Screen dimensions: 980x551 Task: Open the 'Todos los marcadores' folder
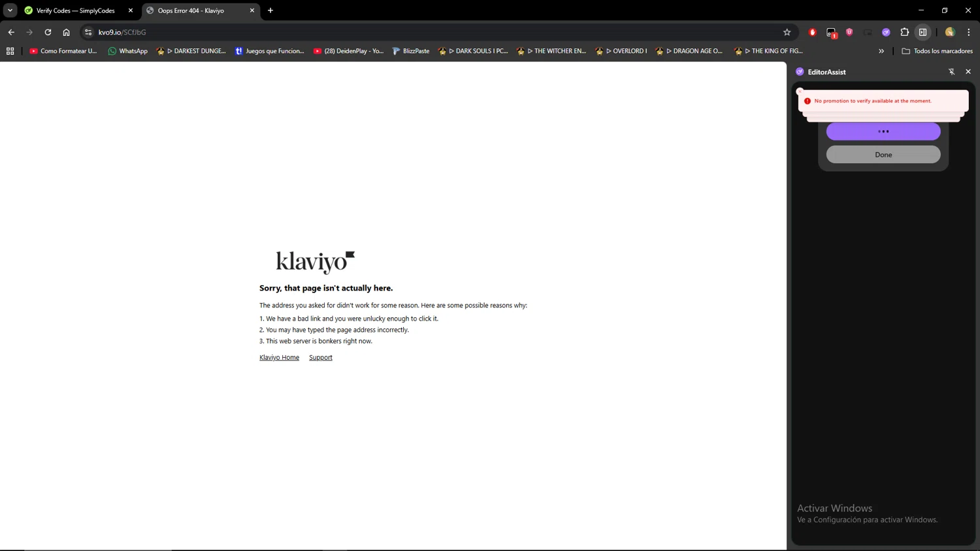click(x=937, y=51)
